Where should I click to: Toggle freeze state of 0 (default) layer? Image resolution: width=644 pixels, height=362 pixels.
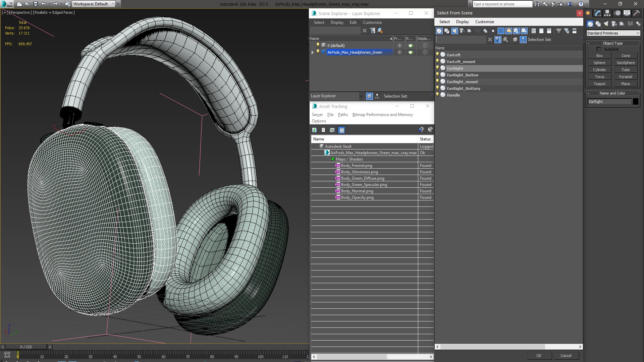pos(399,46)
